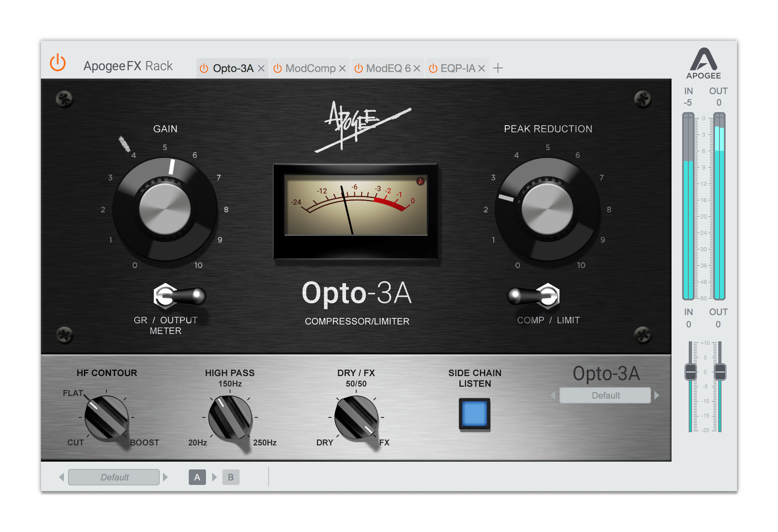
Task: Click the plus icon to add a new plugin
Action: pos(499,68)
